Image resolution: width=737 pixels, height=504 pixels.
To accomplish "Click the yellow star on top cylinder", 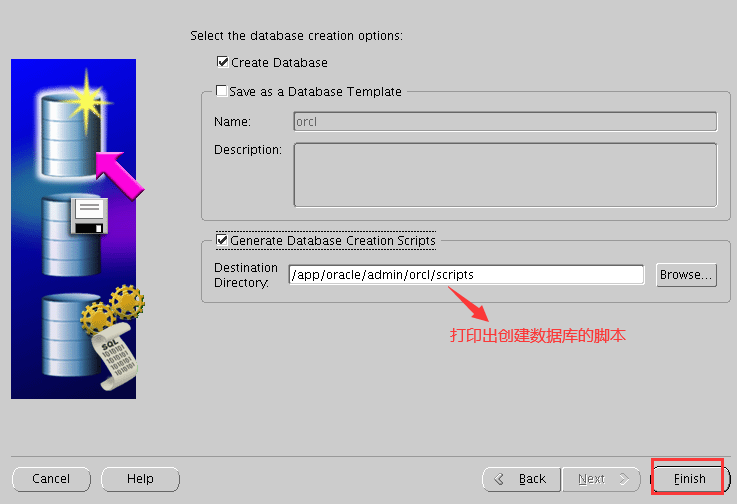I will tap(86, 102).
